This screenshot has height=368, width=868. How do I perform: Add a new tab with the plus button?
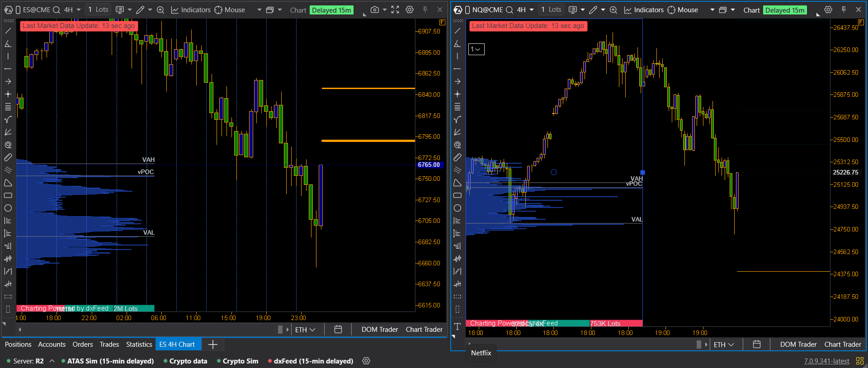point(213,344)
